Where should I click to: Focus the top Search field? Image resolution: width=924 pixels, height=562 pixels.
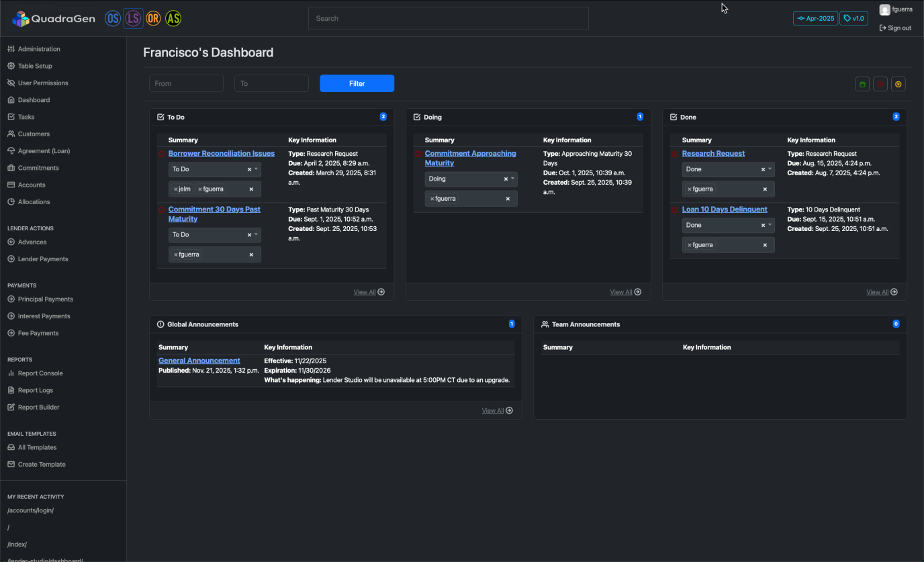[448, 18]
